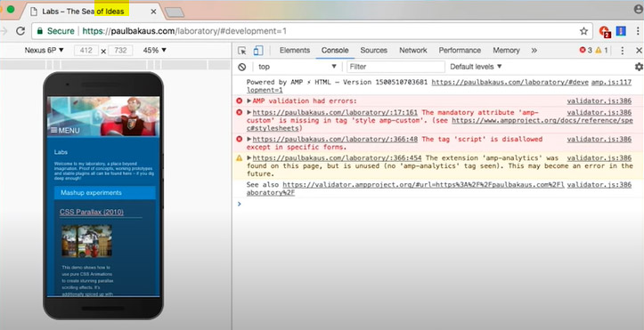Open the Chrome profile icon
Viewport: 644px width, 330px height.
click(x=639, y=10)
